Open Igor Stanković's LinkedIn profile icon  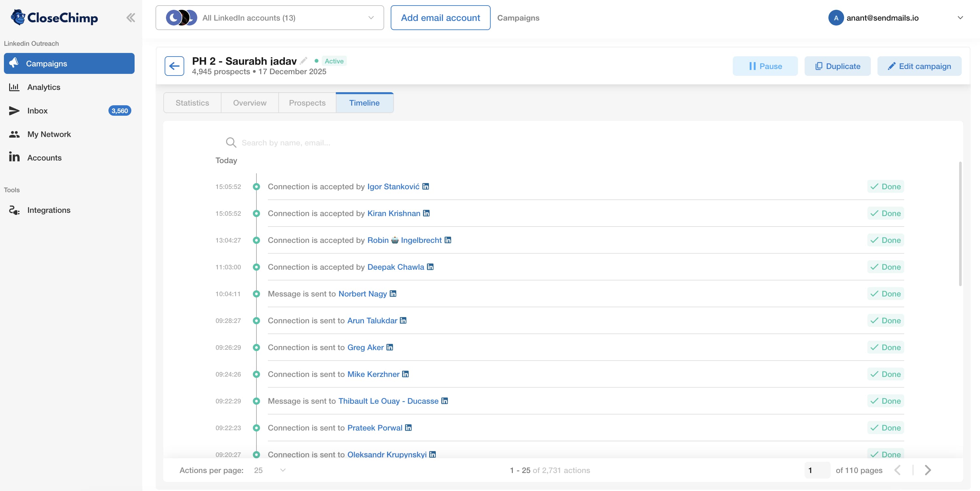pos(426,187)
